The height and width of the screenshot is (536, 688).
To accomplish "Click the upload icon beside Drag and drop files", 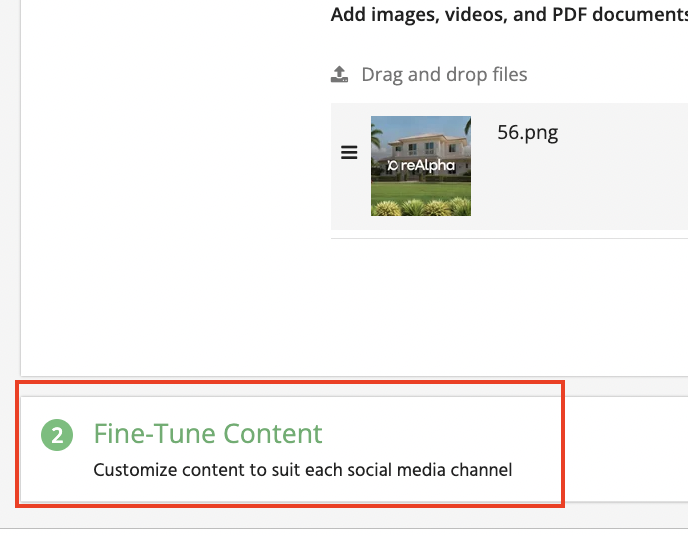I will pos(340,75).
